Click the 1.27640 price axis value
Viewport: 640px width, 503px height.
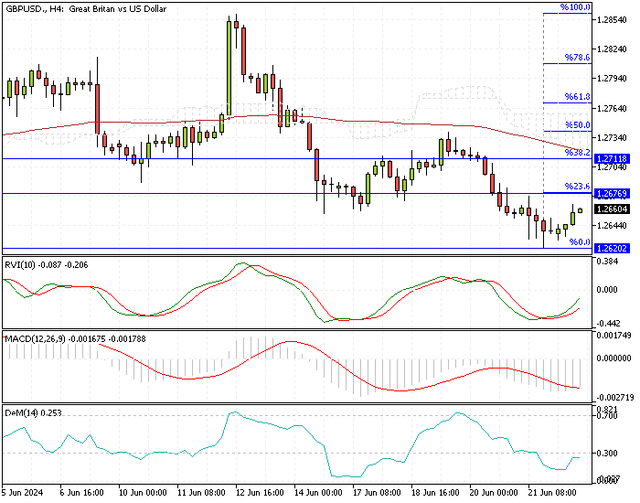pyautogui.click(x=611, y=108)
